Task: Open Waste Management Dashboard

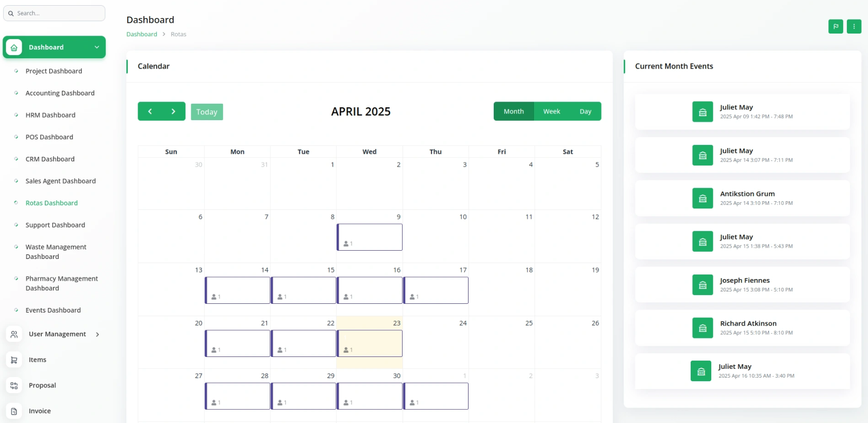Action: click(56, 252)
